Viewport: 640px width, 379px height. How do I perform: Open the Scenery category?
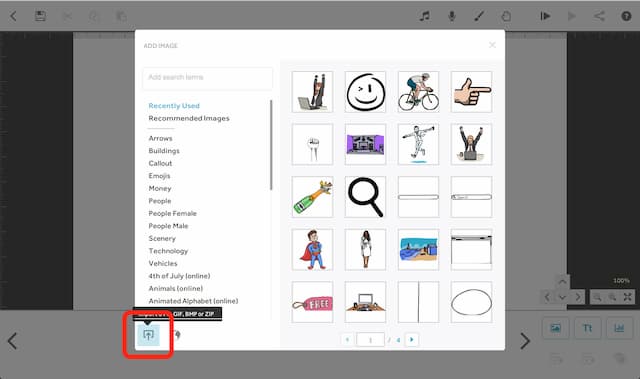162,239
